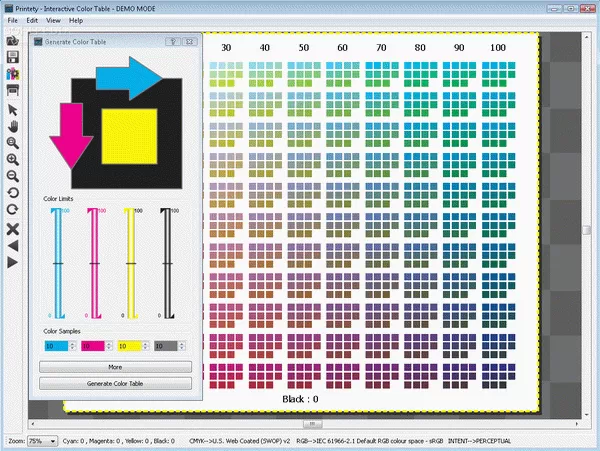
Task: Click the zoom in magnifier icon
Action: (13, 160)
